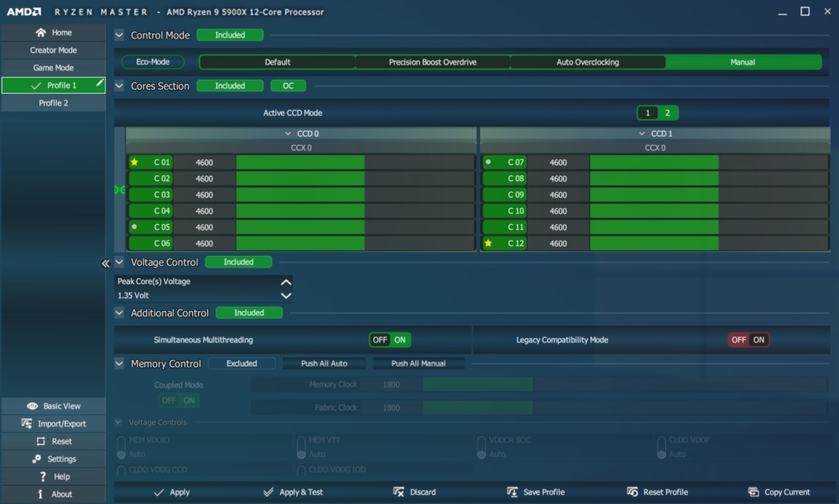Select Auto Overclocking mode
The height and width of the screenshot is (504, 839).
tap(587, 62)
